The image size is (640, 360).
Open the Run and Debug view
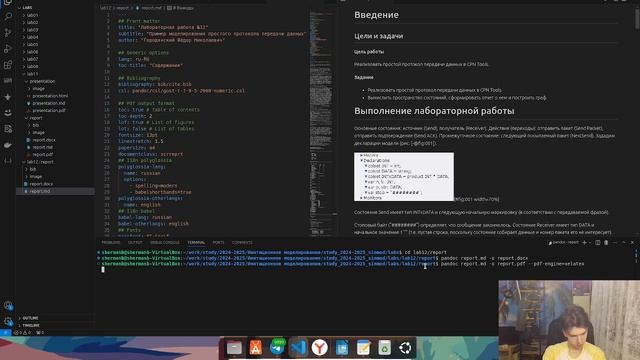pyautogui.click(x=8, y=49)
